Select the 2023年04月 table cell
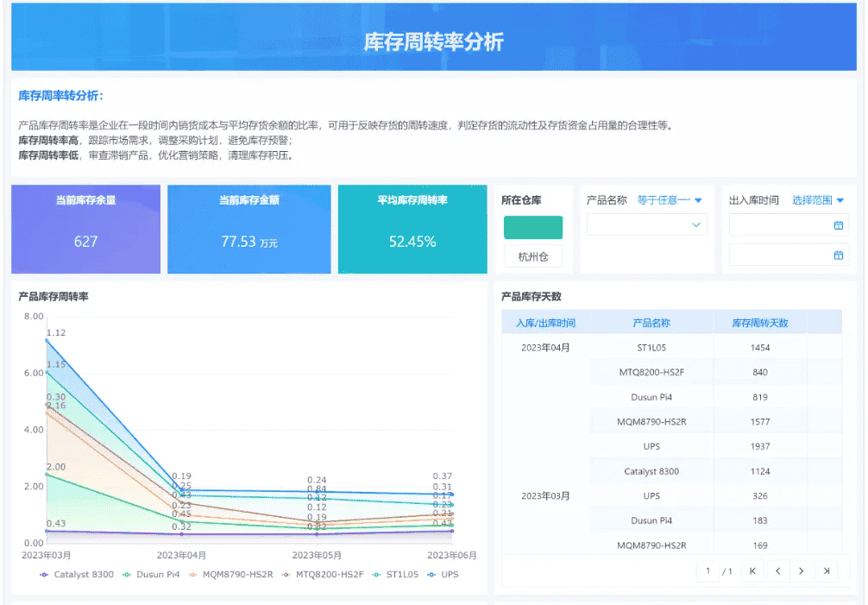Viewport: 868px width, 605px height. coord(545,348)
